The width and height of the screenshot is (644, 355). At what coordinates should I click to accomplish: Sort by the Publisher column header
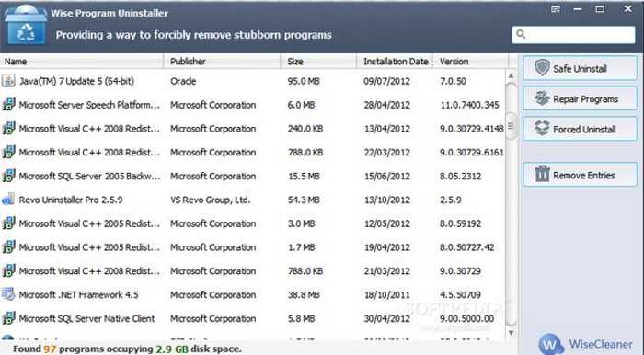tap(223, 62)
